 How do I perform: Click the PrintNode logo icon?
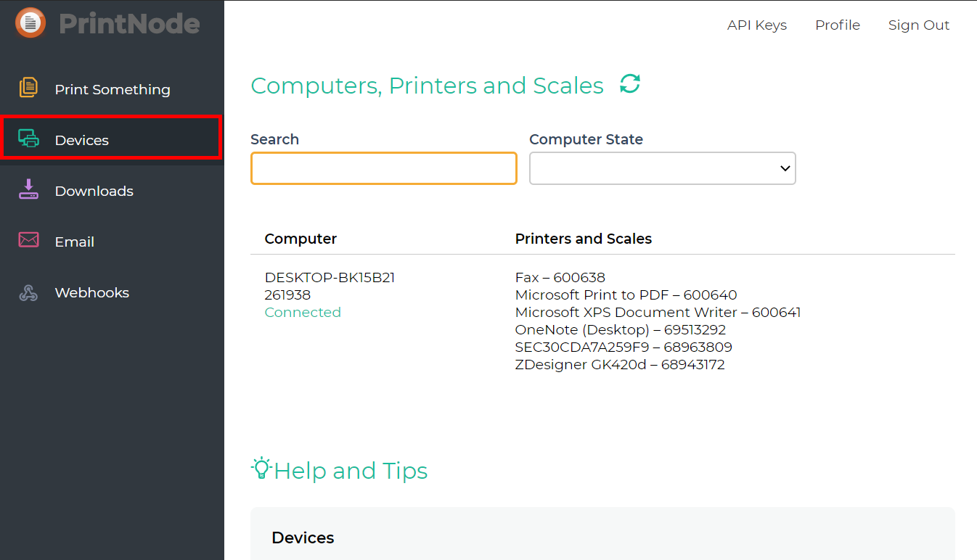[x=29, y=22]
